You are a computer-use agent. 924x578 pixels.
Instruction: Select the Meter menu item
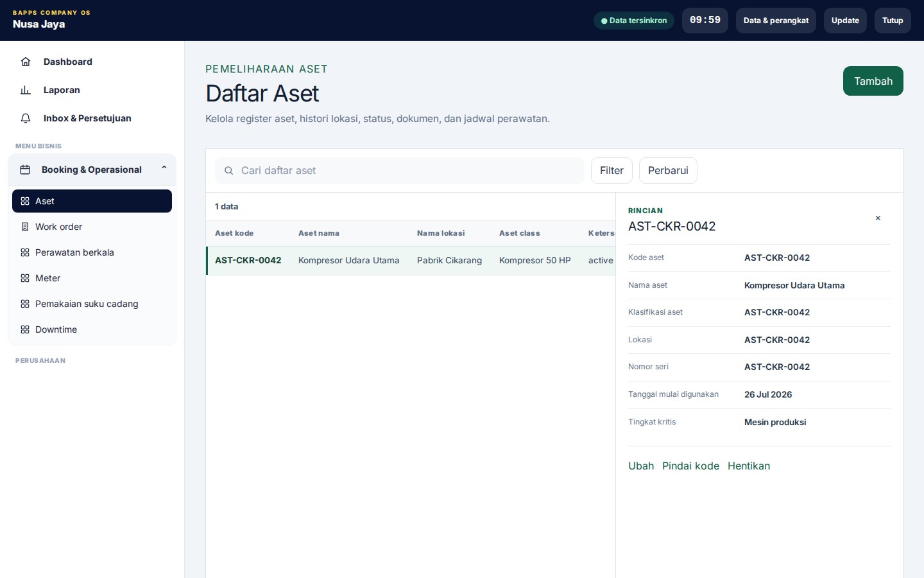coord(92,278)
